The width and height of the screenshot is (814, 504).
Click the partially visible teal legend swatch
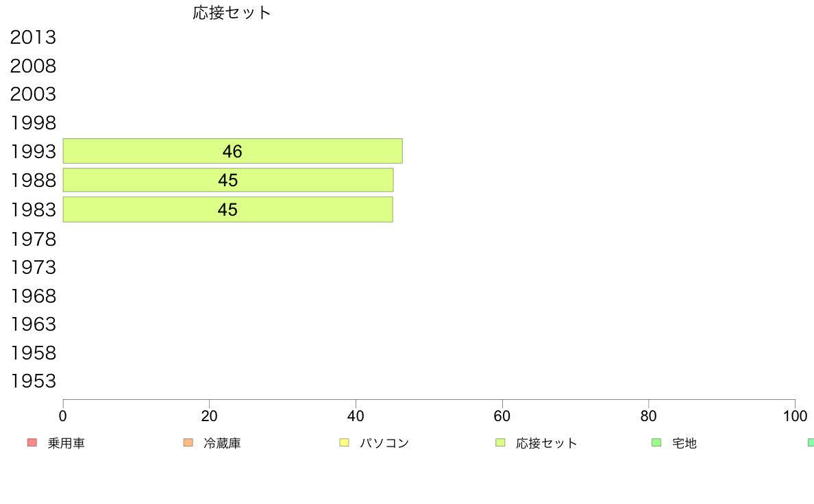click(x=811, y=442)
